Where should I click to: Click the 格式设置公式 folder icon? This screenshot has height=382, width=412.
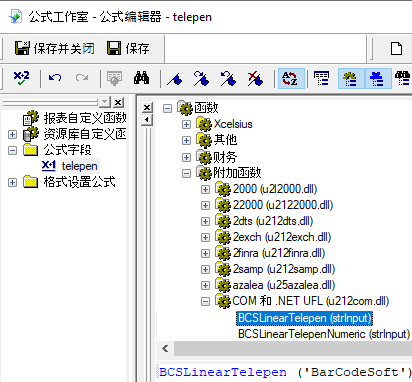pos(31,182)
